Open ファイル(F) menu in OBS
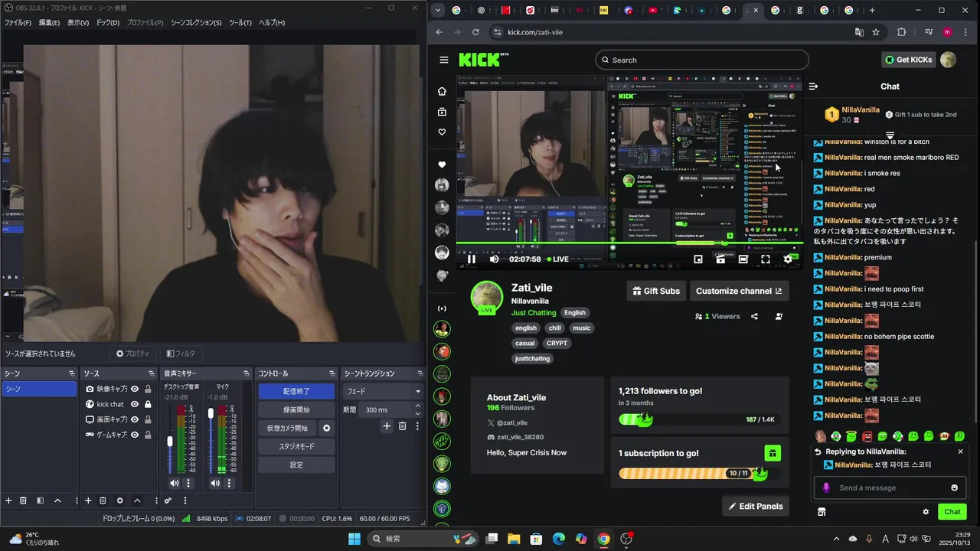Image resolution: width=980 pixels, height=551 pixels. coord(18,22)
